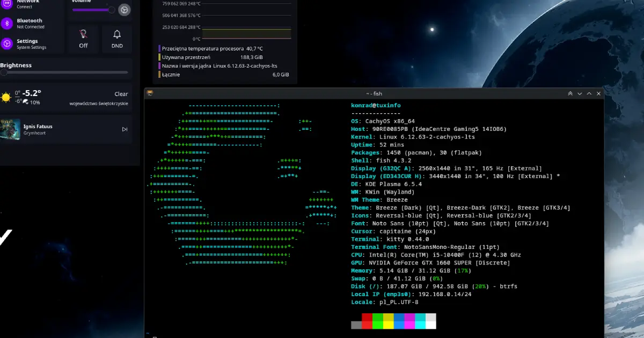The width and height of the screenshot is (644, 338).
Task: Click the "Uptime: 52 mins" line
Action: coord(377,145)
